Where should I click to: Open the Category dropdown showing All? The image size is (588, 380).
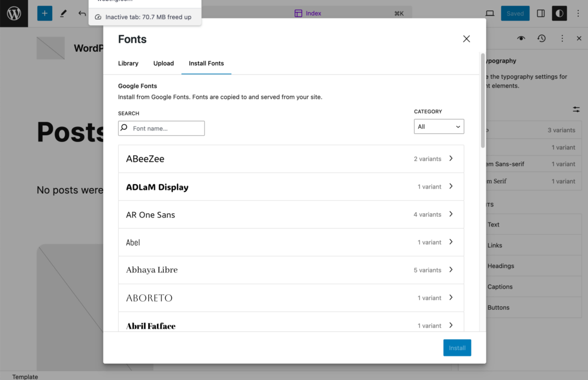click(439, 126)
